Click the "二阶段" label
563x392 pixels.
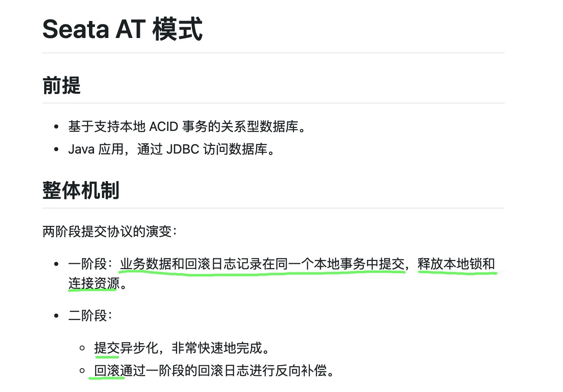coord(87,316)
